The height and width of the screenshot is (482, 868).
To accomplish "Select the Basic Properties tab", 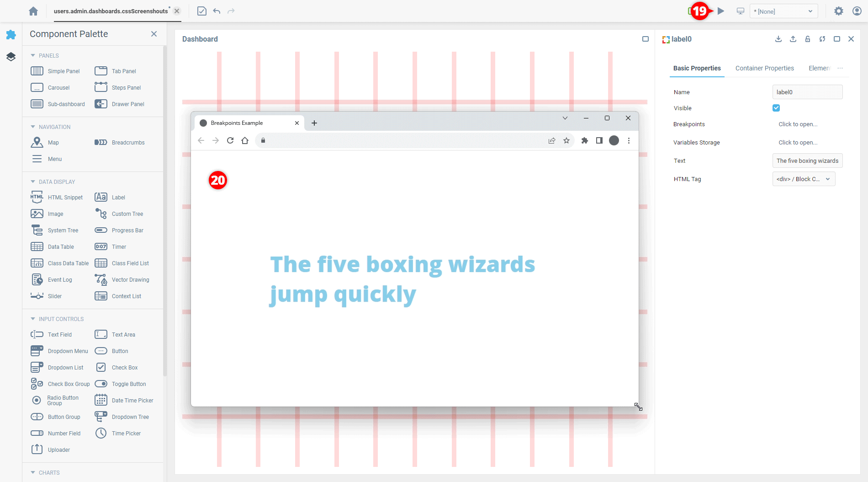I will (697, 68).
